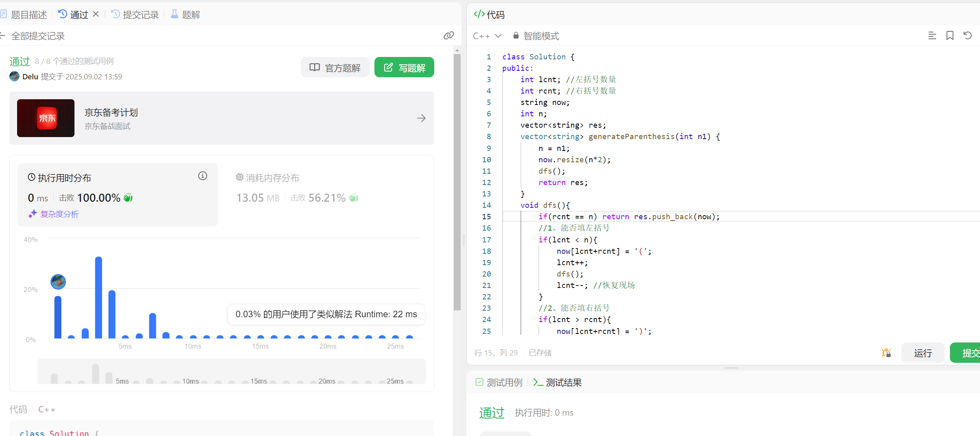Click line 15 in code editor
Image resolution: width=980 pixels, height=436 pixels.
pyautogui.click(x=629, y=216)
